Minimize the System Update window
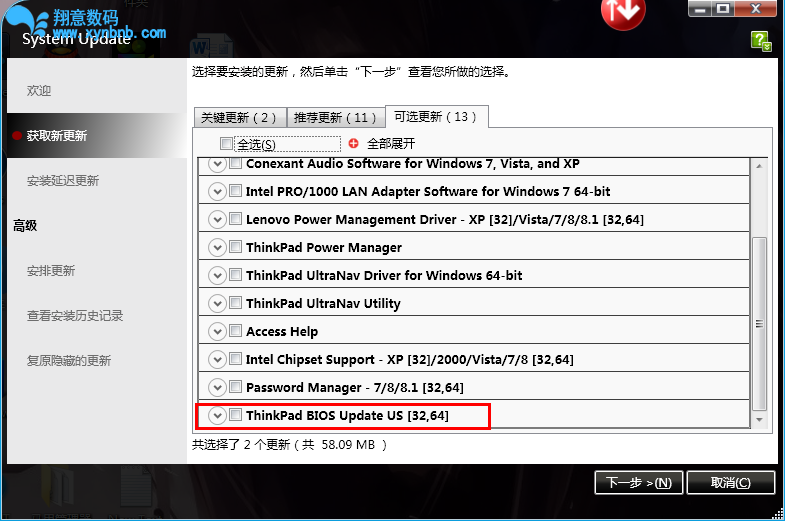The width and height of the screenshot is (785, 521). (700, 9)
